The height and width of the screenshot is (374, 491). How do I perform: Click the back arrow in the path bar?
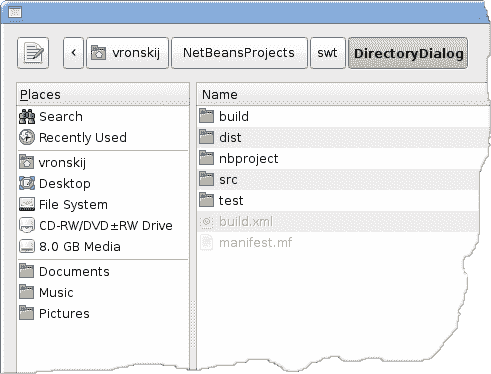click(x=73, y=53)
